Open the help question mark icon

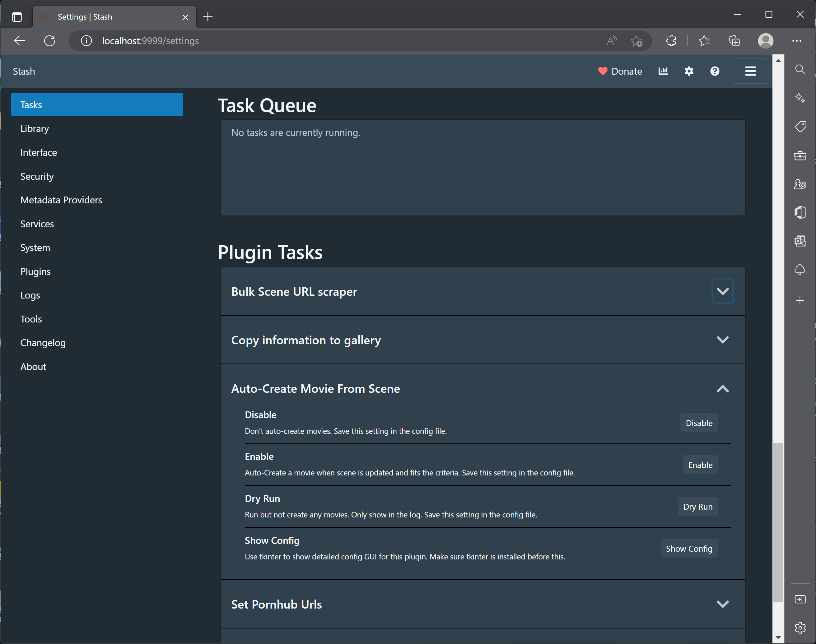tap(715, 71)
